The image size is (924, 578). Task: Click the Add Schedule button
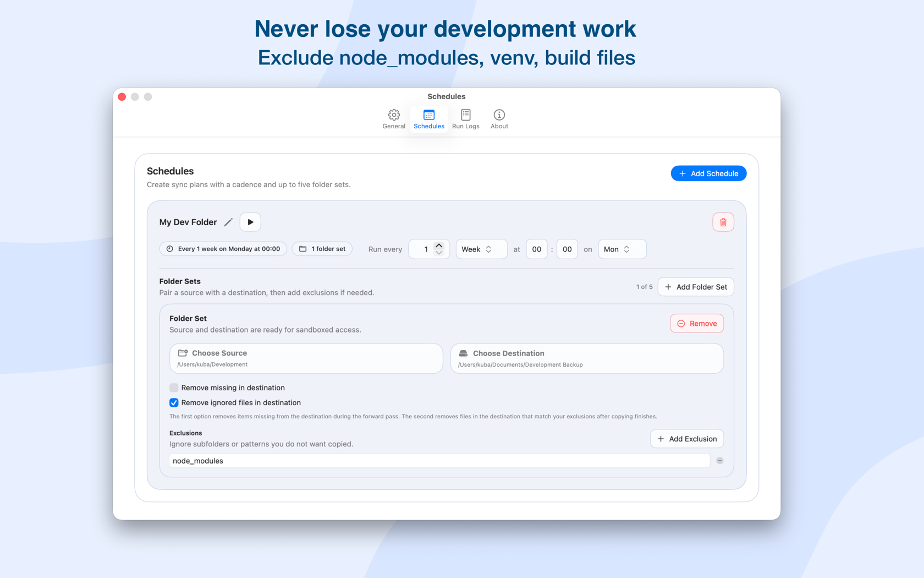708,173
